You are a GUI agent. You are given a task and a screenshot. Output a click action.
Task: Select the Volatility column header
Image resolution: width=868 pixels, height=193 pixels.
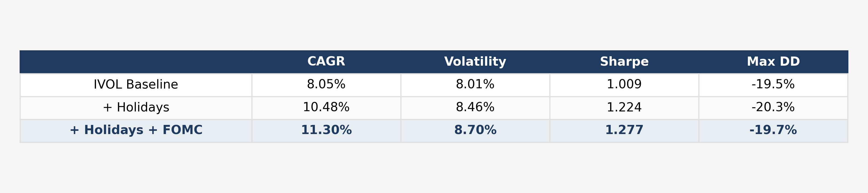tap(475, 62)
